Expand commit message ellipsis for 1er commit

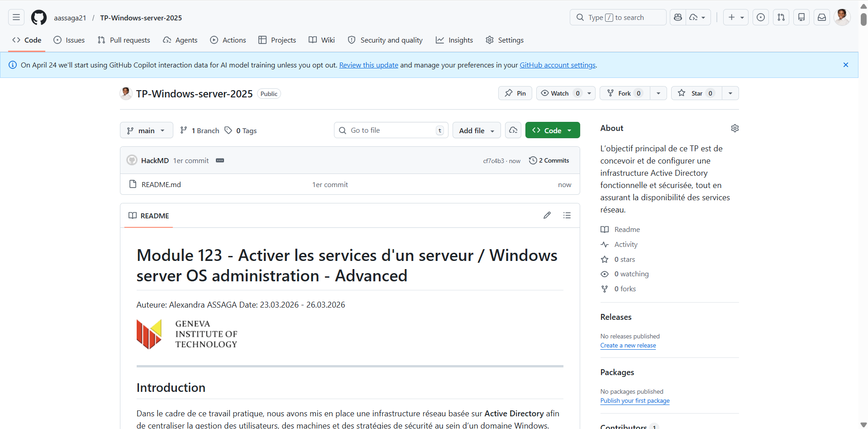(x=220, y=160)
